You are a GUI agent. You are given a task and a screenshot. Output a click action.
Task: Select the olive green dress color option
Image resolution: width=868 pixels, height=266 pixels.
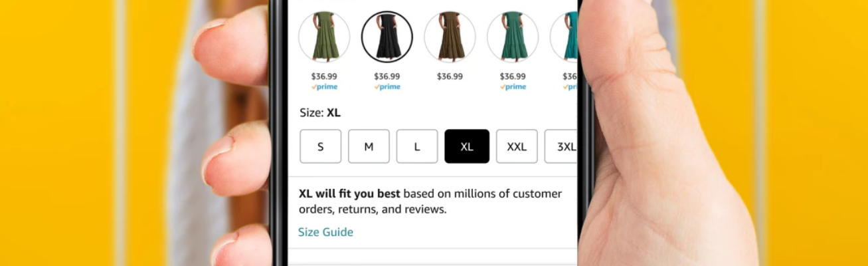[x=324, y=37]
